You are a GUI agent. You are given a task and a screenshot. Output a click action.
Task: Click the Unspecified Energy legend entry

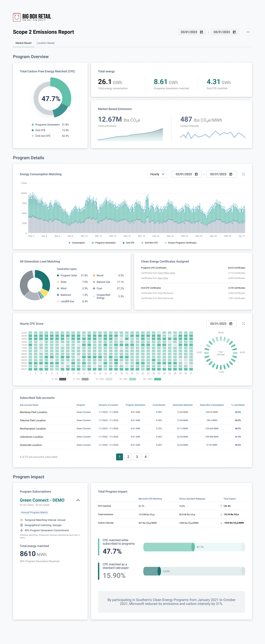click(108, 297)
